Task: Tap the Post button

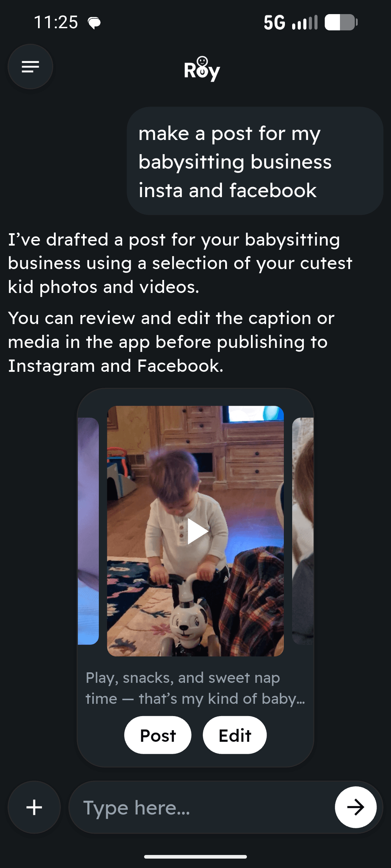Action: pos(158,735)
